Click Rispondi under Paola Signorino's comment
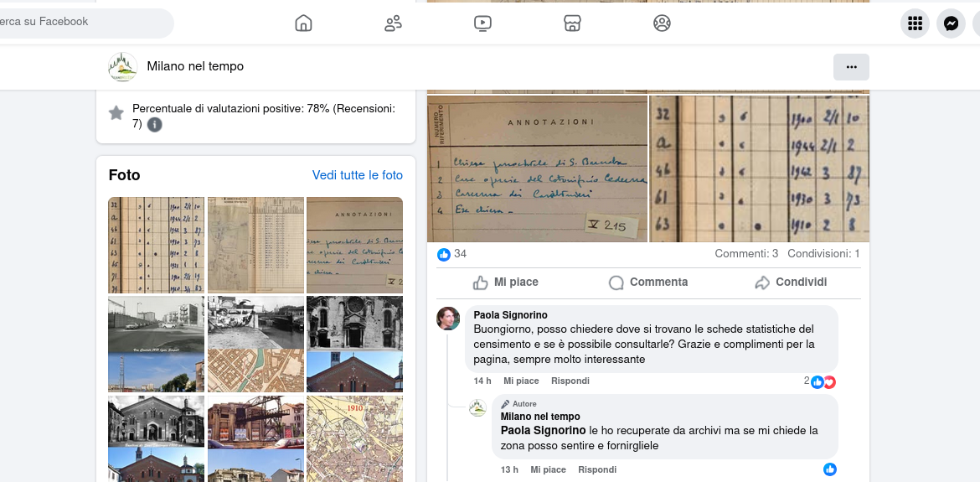The height and width of the screenshot is (482, 980). coord(570,381)
